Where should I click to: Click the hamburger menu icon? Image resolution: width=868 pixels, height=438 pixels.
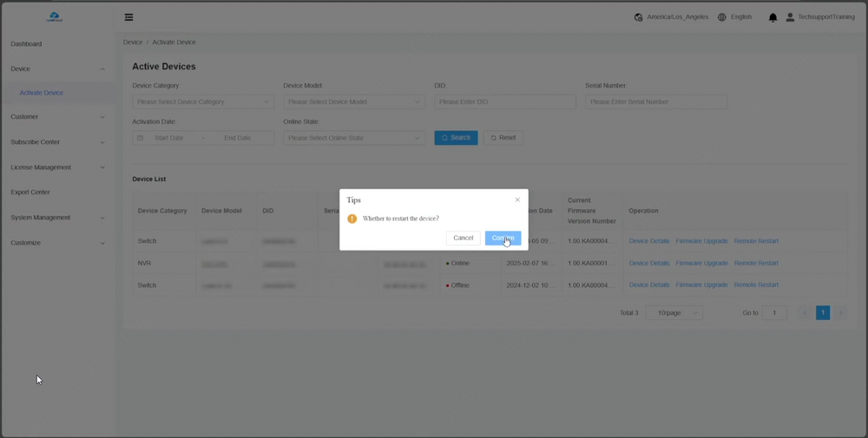tap(128, 17)
